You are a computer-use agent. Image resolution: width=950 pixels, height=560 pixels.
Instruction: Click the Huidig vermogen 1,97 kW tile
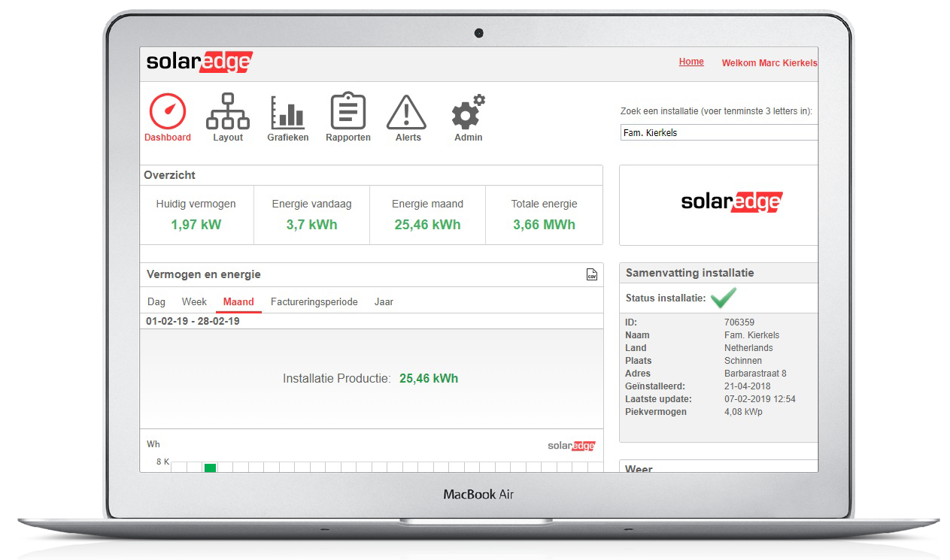(196, 215)
